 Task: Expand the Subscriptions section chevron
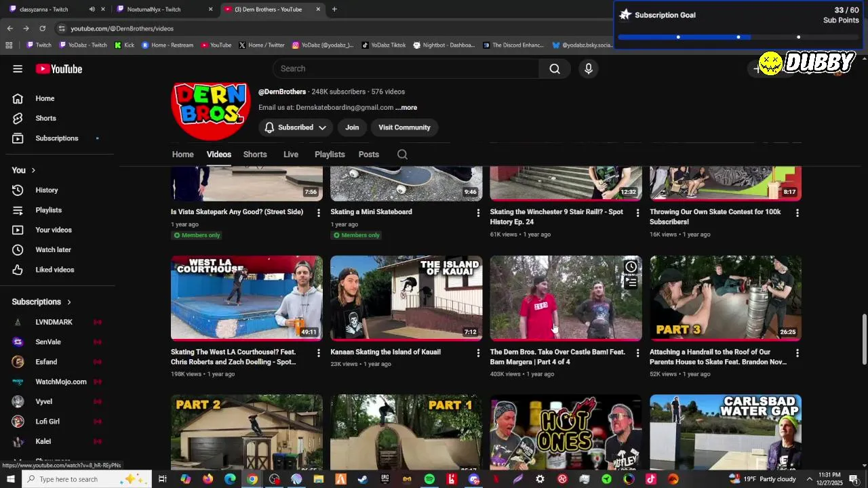pyautogui.click(x=69, y=302)
